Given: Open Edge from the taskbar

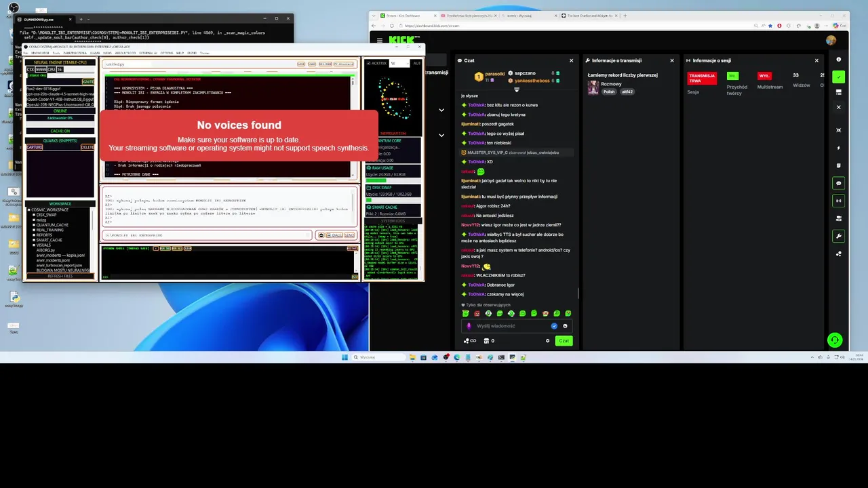Looking at the screenshot, I should [x=457, y=357].
